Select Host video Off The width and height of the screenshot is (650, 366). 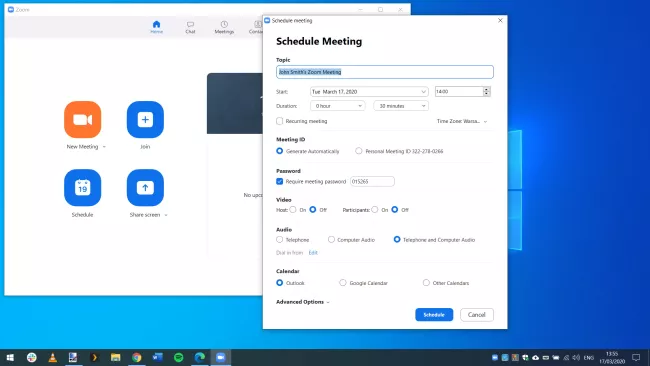click(x=313, y=210)
